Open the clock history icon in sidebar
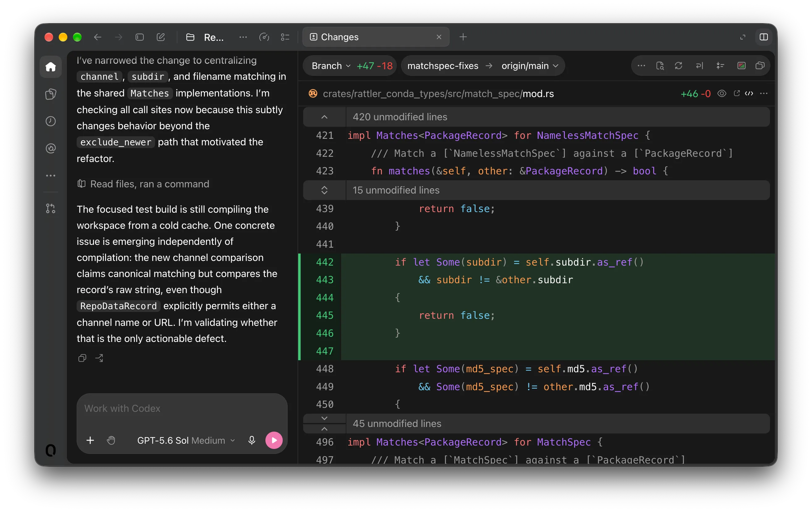The height and width of the screenshot is (512, 812). pyautogui.click(x=51, y=121)
